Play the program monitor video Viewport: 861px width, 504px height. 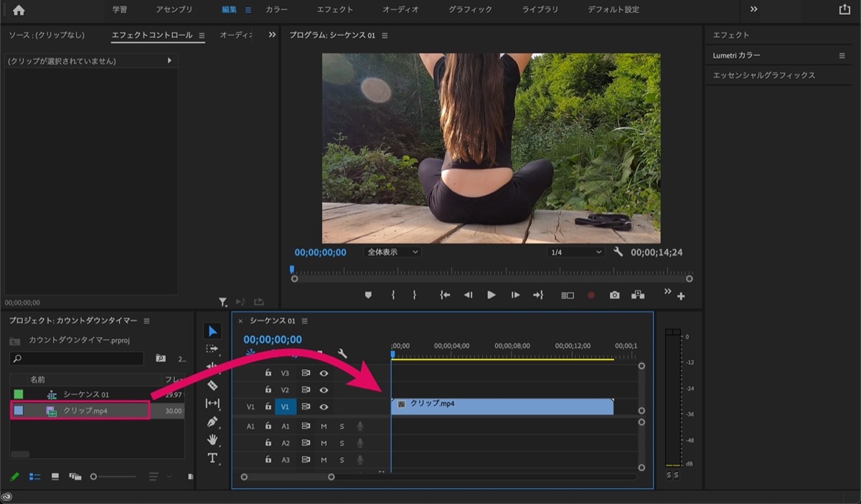[x=491, y=295]
